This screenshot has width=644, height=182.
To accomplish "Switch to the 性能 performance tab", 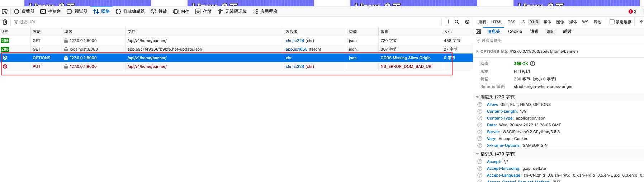I will pyautogui.click(x=159, y=11).
